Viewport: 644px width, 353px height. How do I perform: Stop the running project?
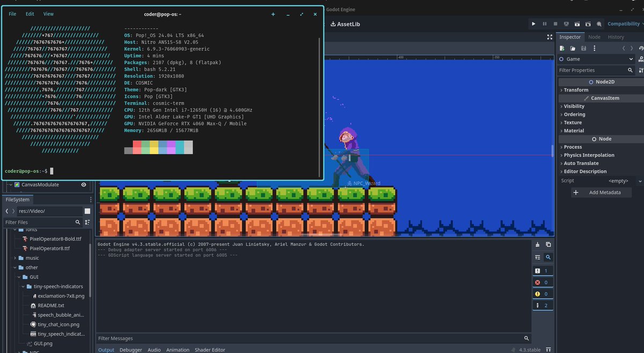coord(555,24)
